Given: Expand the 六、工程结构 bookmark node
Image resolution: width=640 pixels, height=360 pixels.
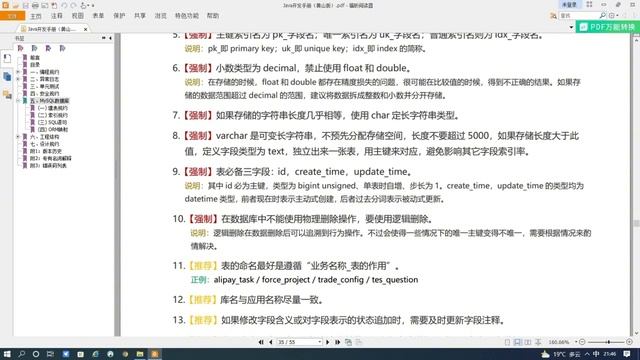Looking at the screenshot, I should pos(18,137).
